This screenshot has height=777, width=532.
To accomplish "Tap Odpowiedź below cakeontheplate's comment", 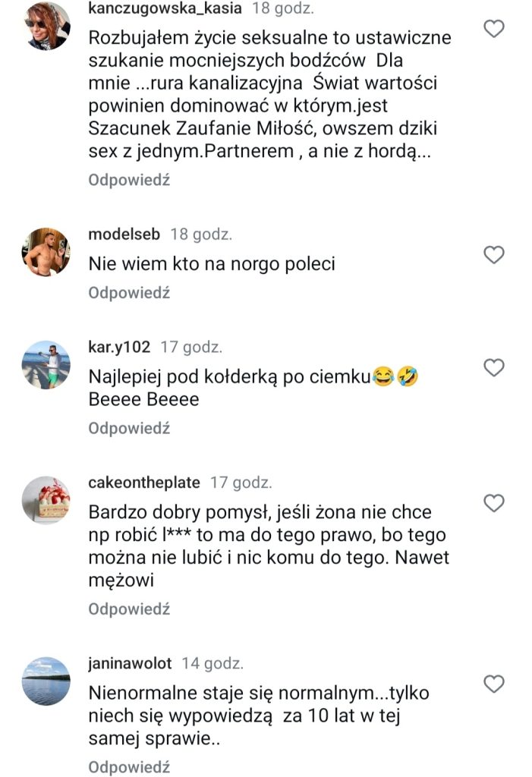I will pos(128,609).
